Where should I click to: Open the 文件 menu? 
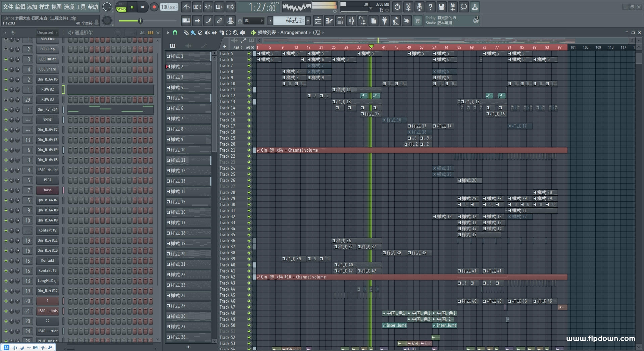click(x=8, y=7)
